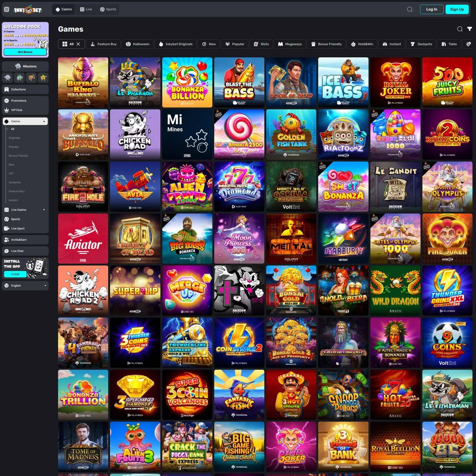
Task: Open Collections in the sidebar
Action: click(x=25, y=89)
